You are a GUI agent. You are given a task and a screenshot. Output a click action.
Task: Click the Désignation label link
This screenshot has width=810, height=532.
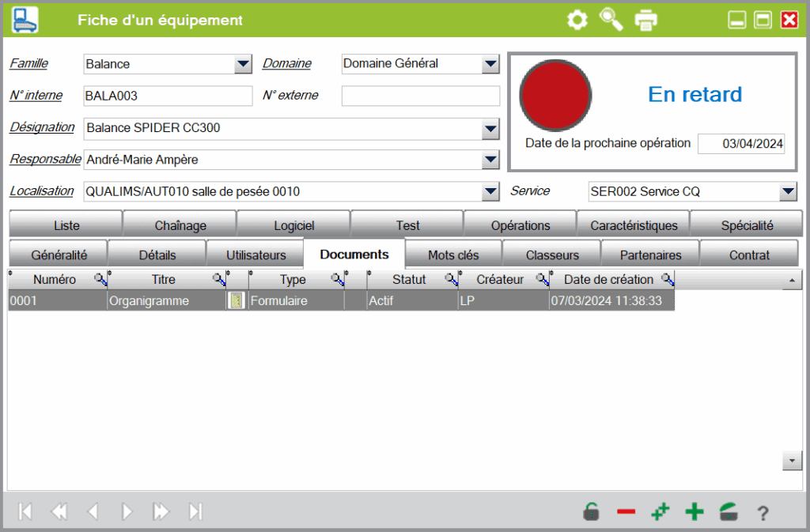click(42, 126)
